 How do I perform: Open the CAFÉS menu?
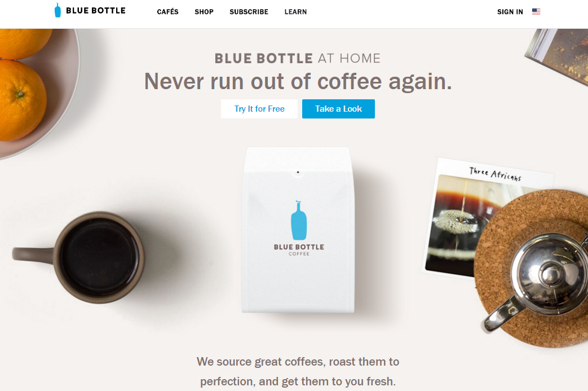tap(167, 12)
